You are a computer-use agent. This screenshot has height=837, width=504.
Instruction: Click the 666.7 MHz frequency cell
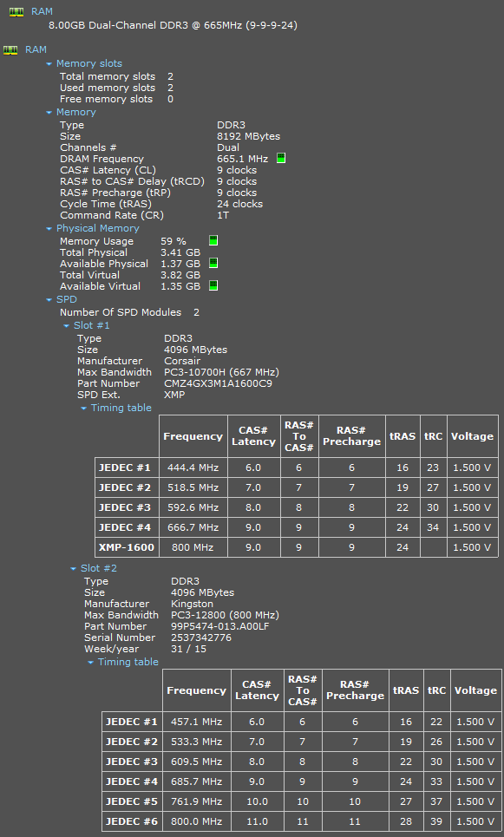pos(193,527)
